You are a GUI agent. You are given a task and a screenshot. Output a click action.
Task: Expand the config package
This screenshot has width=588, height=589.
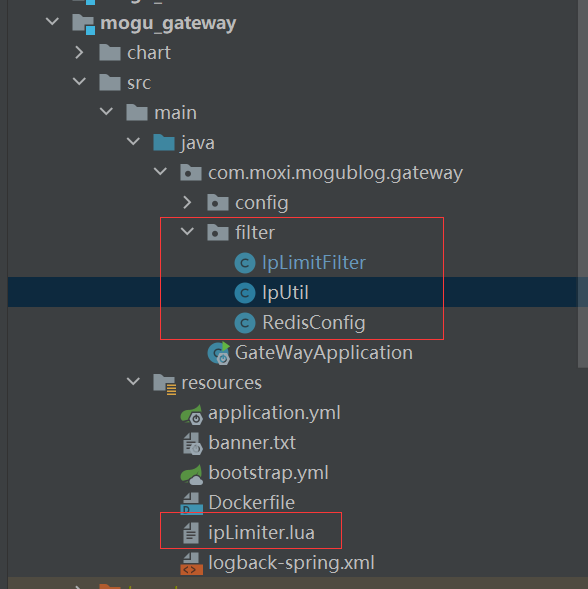click(x=187, y=203)
